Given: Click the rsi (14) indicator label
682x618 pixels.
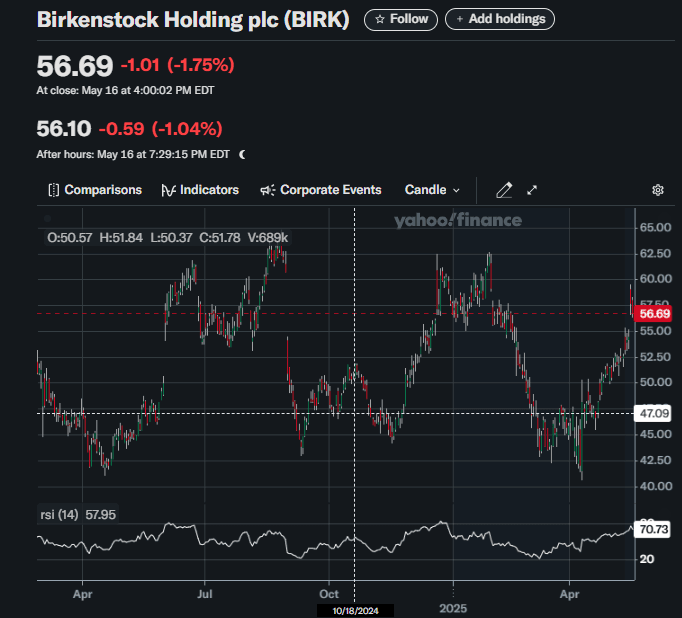Looking at the screenshot, I should [x=60, y=514].
